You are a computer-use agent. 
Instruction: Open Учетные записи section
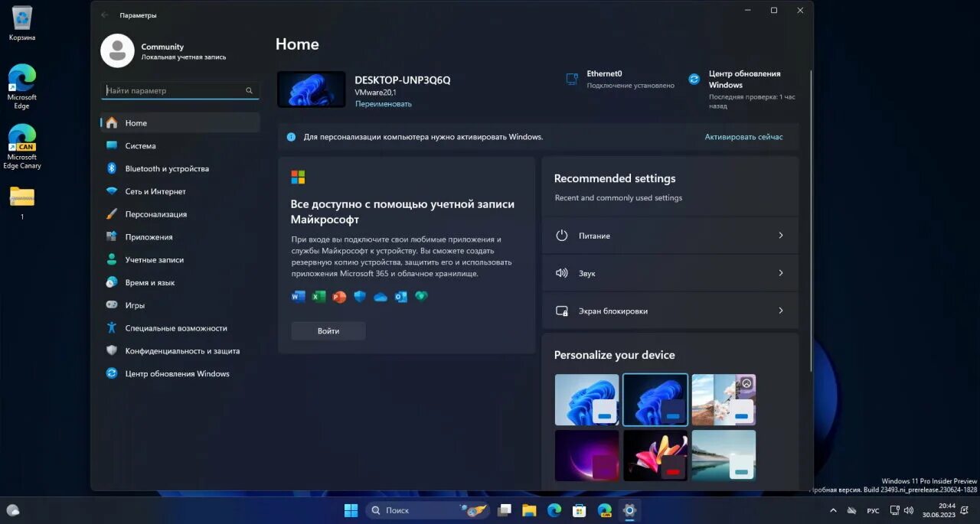coord(181,259)
